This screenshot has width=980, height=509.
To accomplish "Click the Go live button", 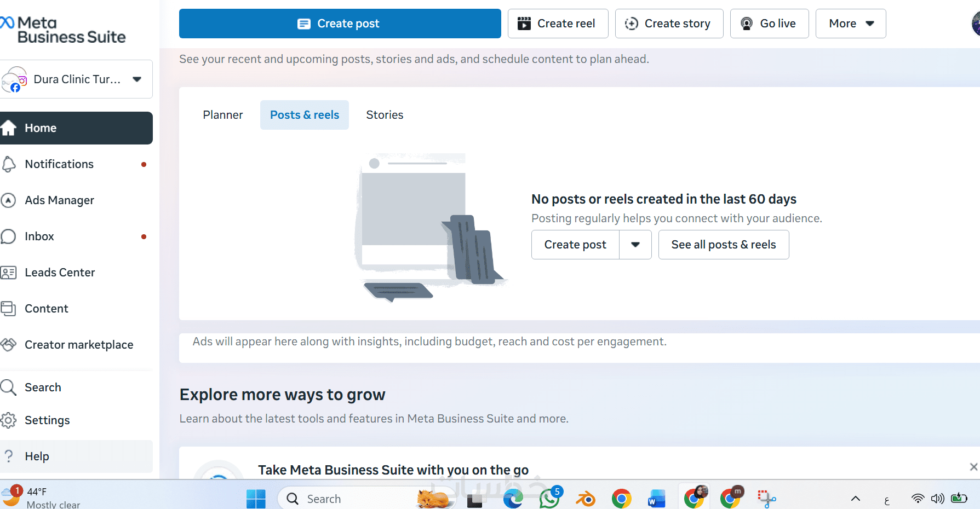I will click(x=769, y=24).
